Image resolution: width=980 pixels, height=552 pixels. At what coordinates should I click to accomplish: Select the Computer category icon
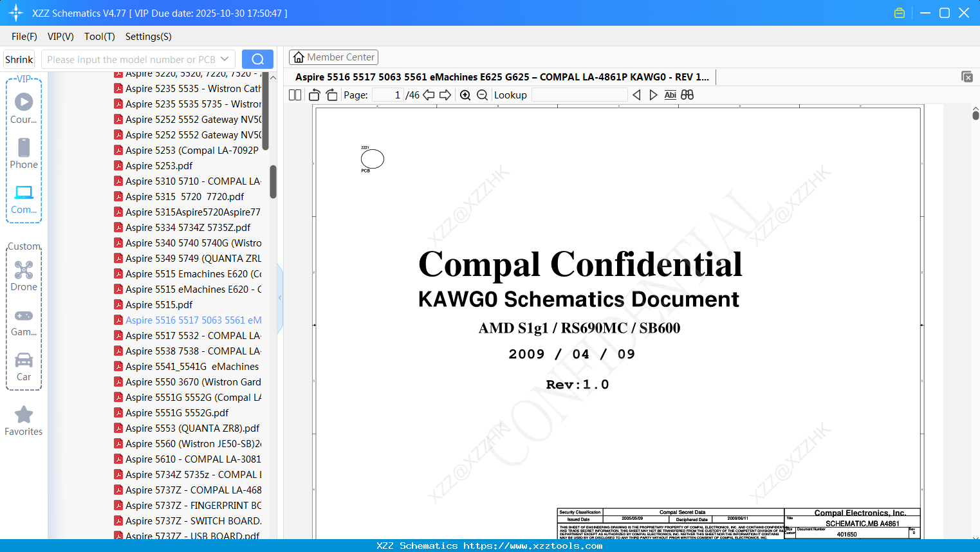point(24,192)
